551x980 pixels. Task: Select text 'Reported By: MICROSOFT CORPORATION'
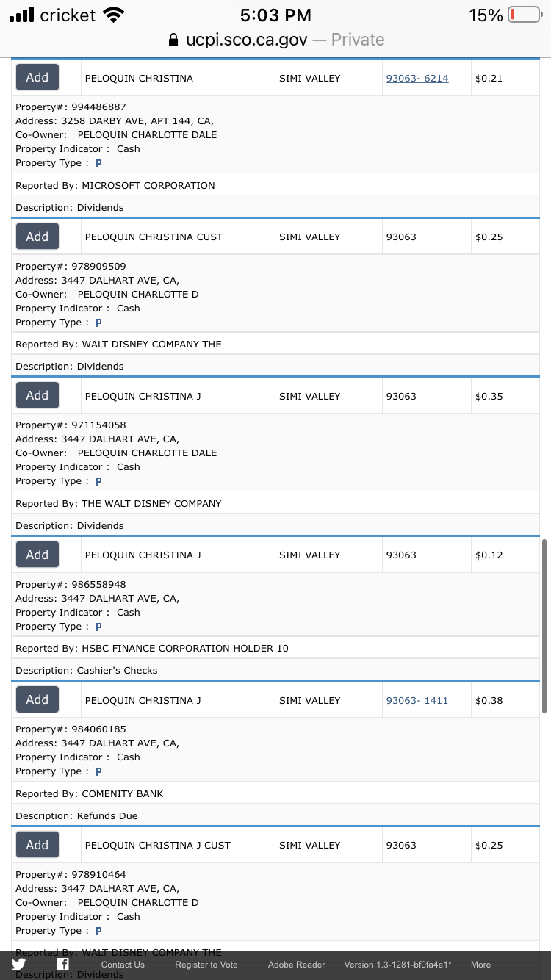click(x=115, y=185)
